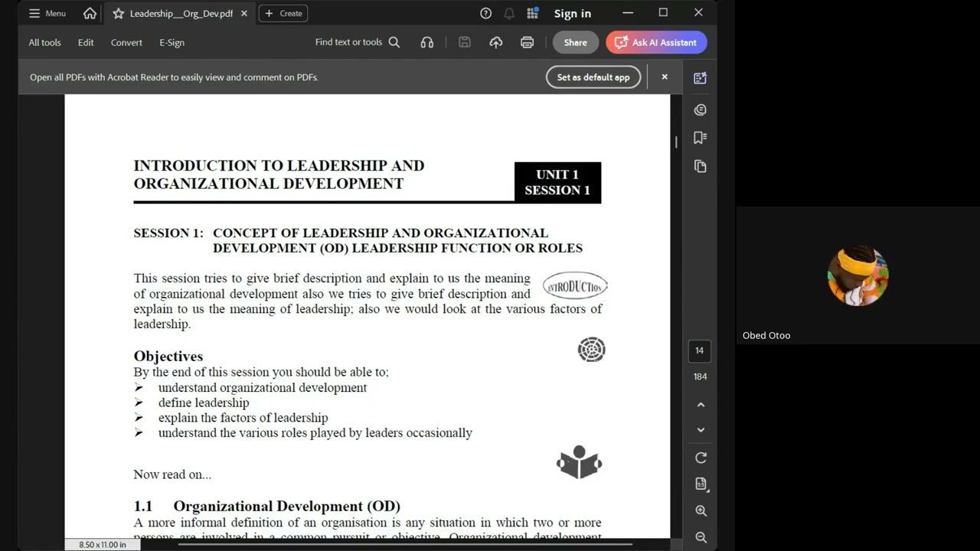Zoom out with the magnifier minus icon
980x551 pixels.
coord(701,537)
